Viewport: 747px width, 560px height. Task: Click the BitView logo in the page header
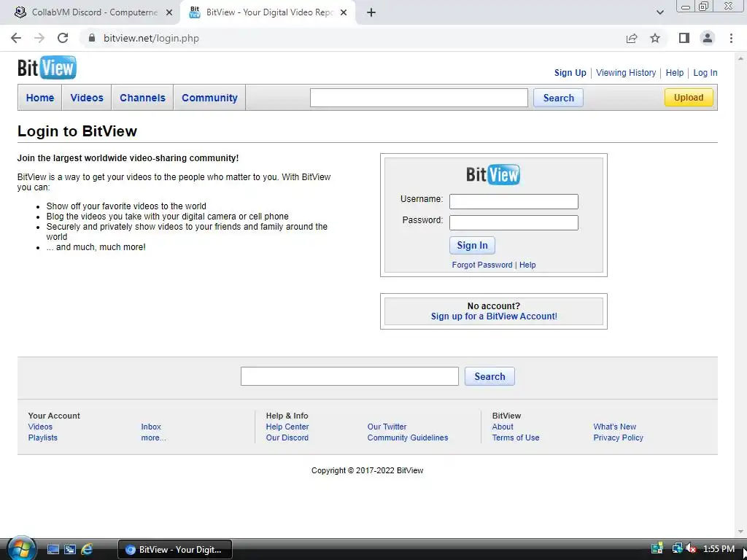[47, 68]
